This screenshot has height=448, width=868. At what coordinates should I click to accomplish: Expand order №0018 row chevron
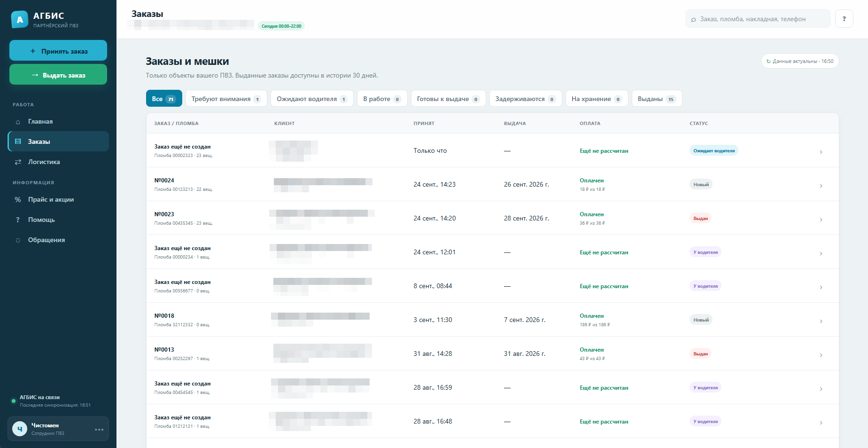821,321
